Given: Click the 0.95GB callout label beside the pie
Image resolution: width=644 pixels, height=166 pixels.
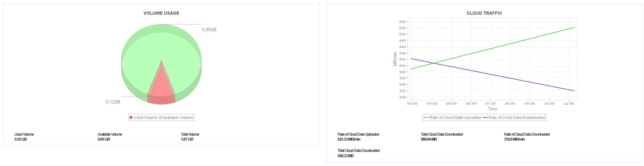Looking at the screenshot, I should 209,30.
